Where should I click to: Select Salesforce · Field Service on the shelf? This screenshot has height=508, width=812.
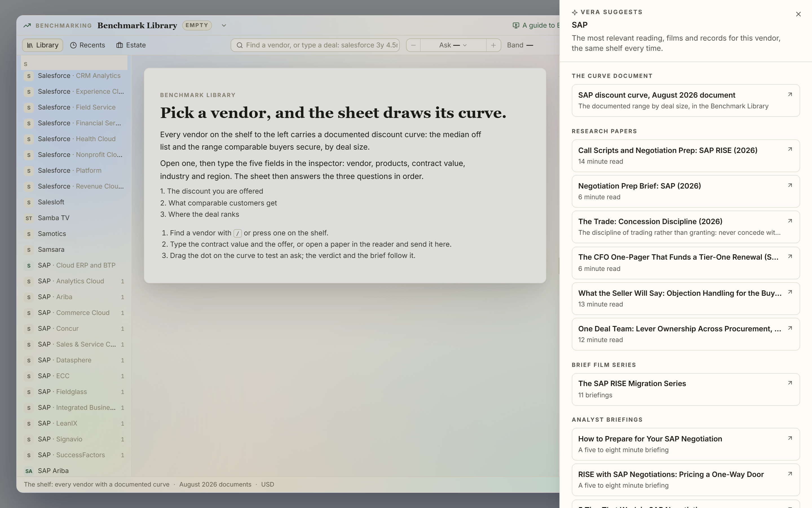click(x=74, y=107)
